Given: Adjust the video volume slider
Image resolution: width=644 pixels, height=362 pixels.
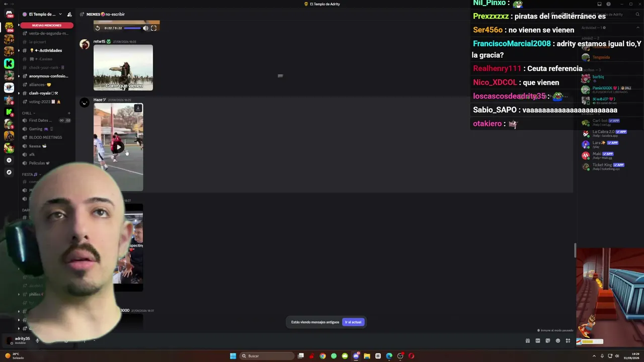Looking at the screenshot, I should point(132,28).
